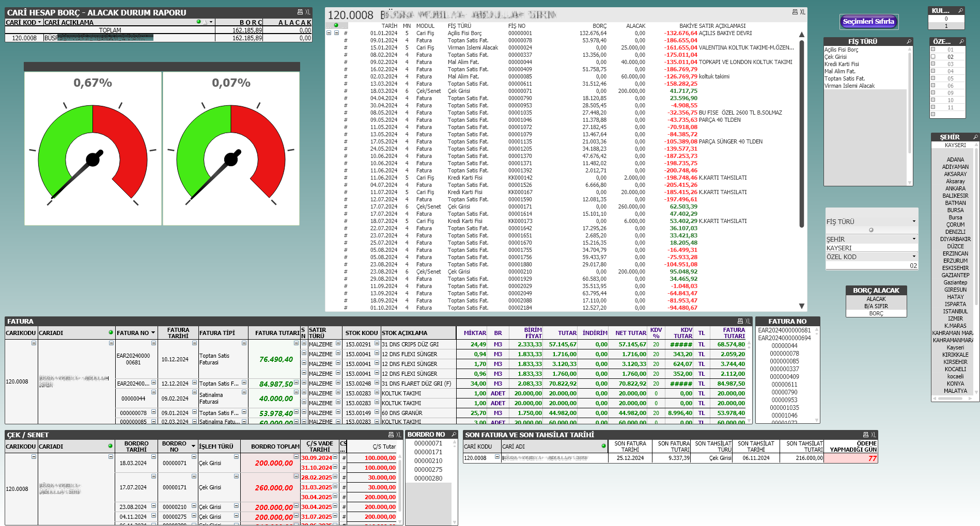Open search in FİŞ TÜRÜ list box
Image resolution: width=980 pixels, height=526 pixels.
click(909, 41)
